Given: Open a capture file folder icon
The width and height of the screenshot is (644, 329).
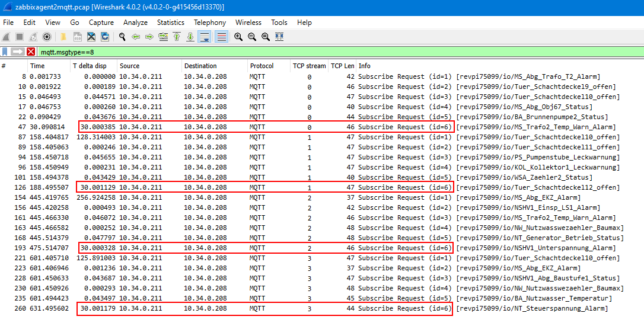Looking at the screenshot, I should click(x=63, y=37).
